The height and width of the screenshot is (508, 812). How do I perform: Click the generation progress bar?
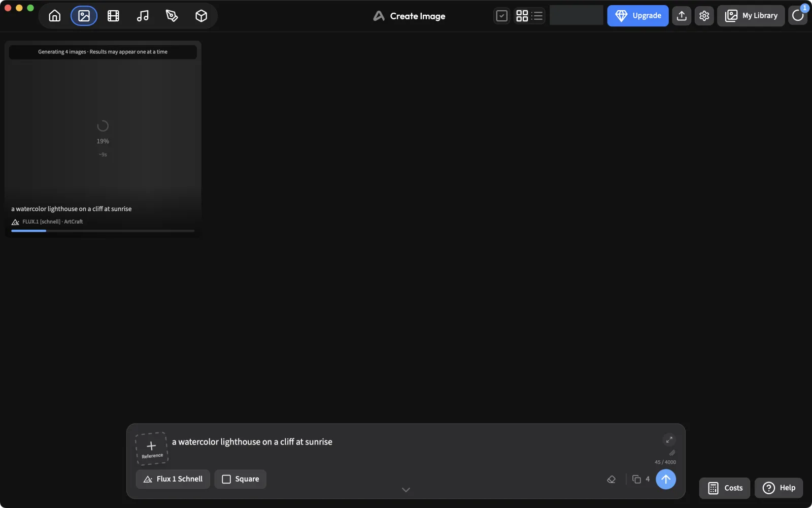(103, 231)
